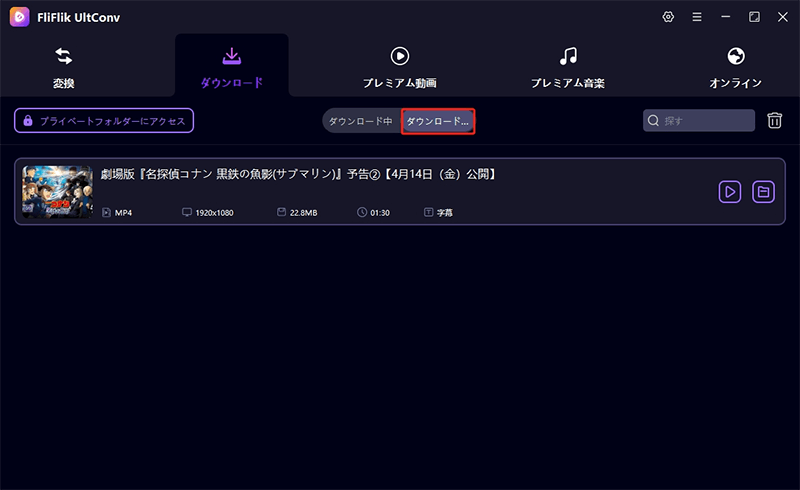Open the プレミアム動画 tab
Screen dimensions: 800x490
399,66
